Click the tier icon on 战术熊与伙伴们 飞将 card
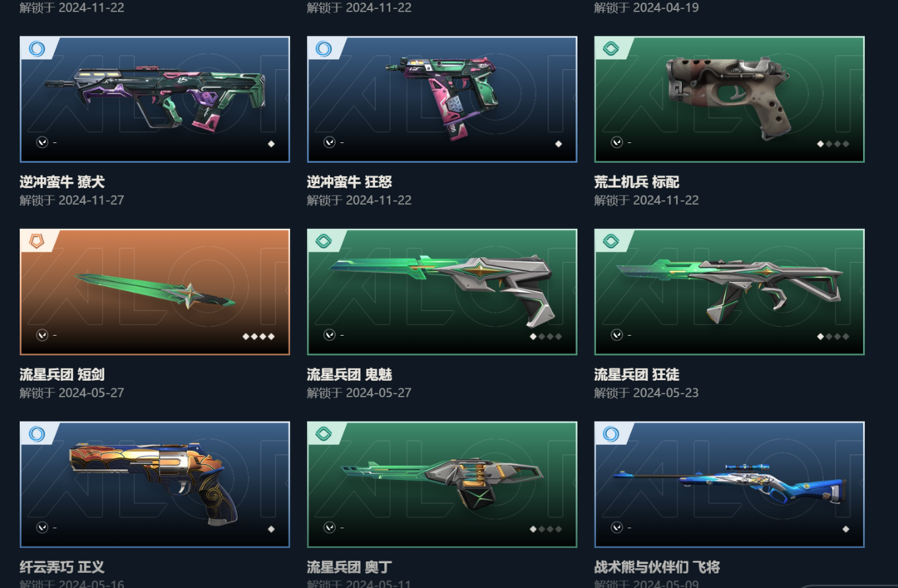The image size is (898, 588). pos(611,434)
